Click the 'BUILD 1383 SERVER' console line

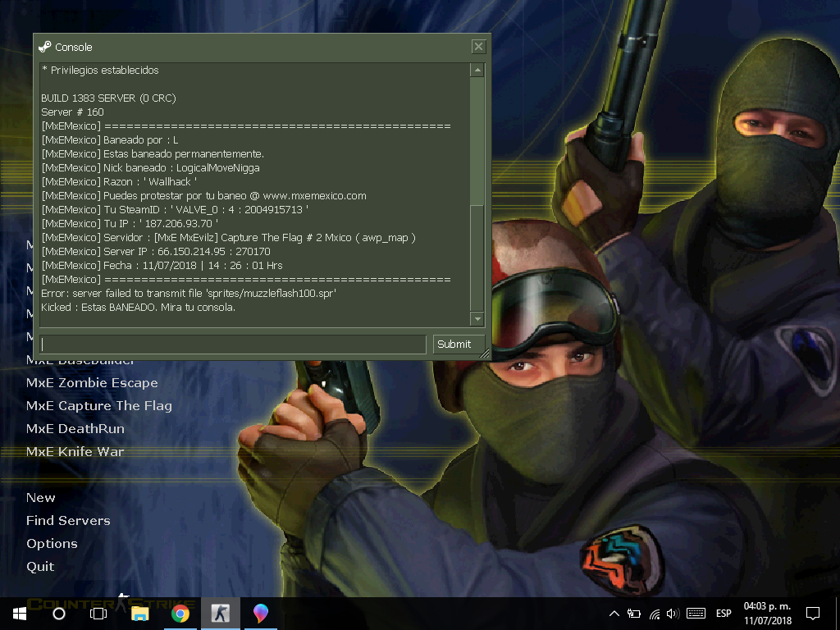109,98
